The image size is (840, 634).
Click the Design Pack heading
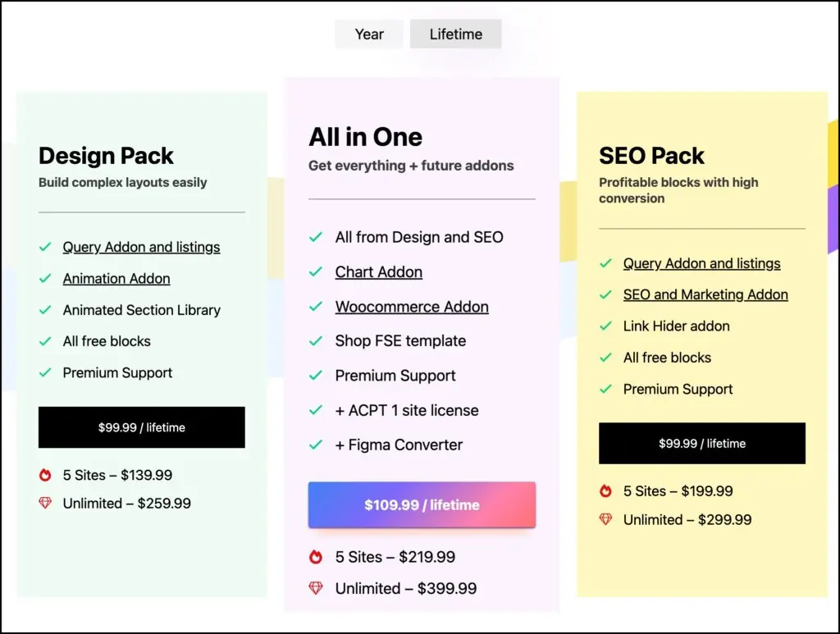pos(106,156)
